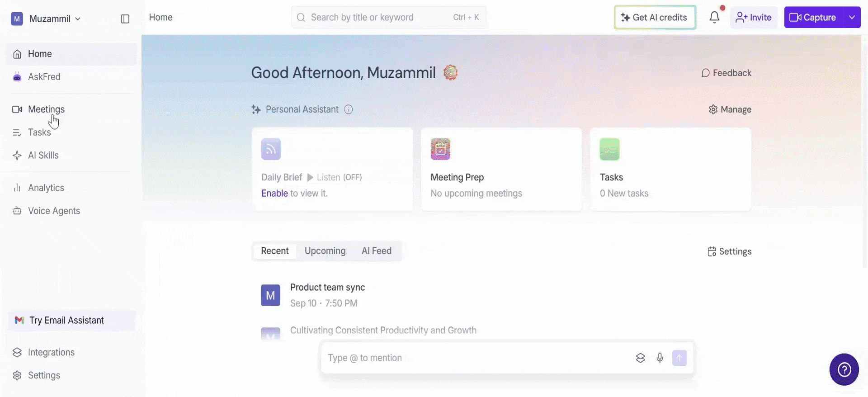This screenshot has height=397, width=868.
Task: Open Home in the sidebar
Action: 71,54
